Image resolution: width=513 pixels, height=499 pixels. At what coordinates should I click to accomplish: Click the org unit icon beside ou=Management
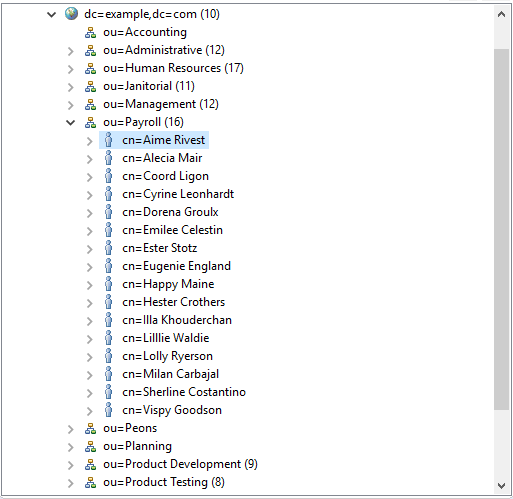point(90,104)
